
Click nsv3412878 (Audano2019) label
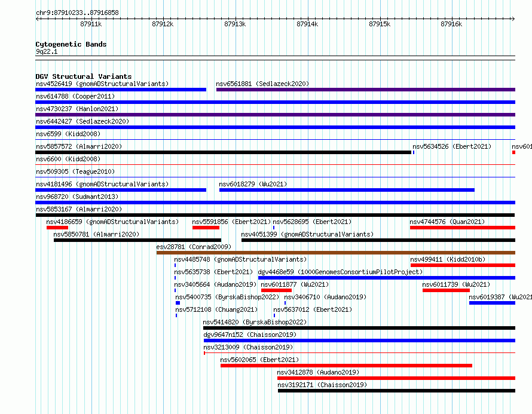point(318,372)
